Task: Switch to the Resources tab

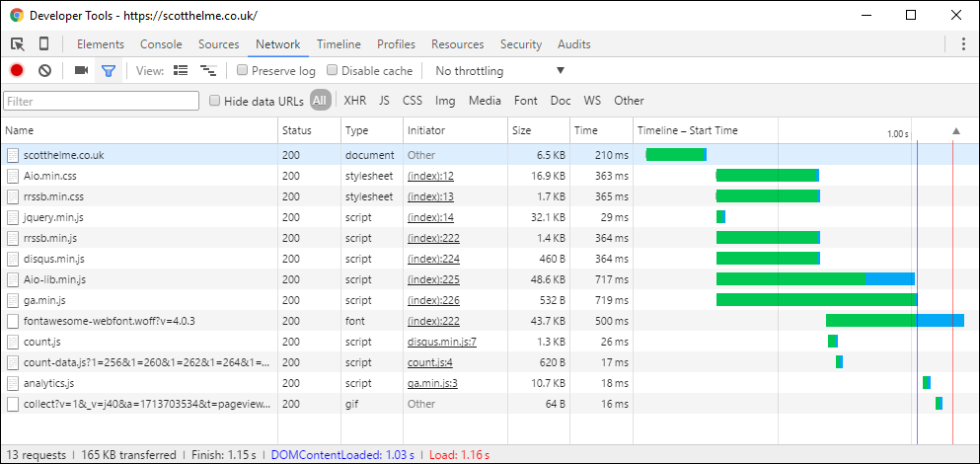Action: 458,44
